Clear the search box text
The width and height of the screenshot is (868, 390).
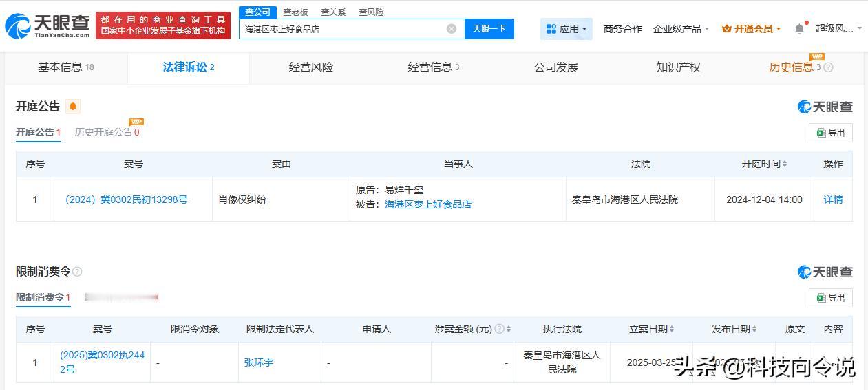[x=452, y=29]
